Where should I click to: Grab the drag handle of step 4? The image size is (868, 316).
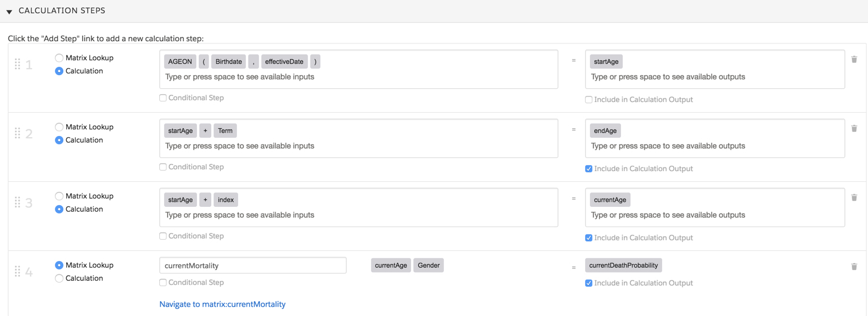pos(17,271)
